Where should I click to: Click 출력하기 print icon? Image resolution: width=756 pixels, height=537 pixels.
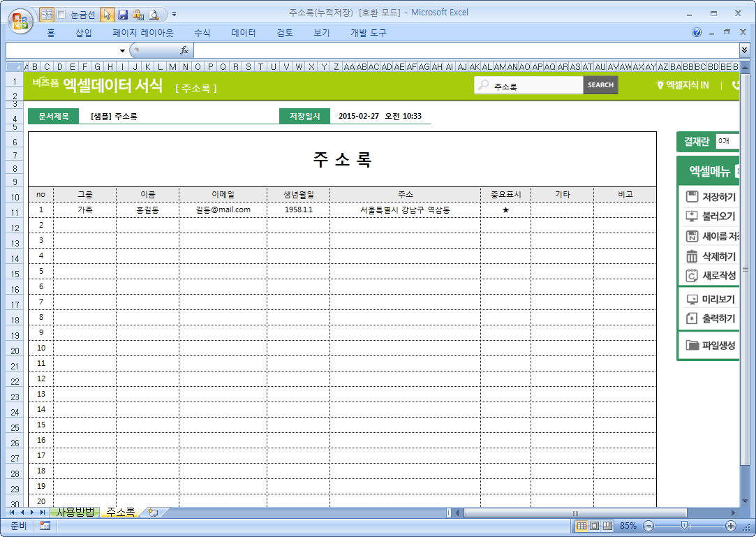(692, 318)
